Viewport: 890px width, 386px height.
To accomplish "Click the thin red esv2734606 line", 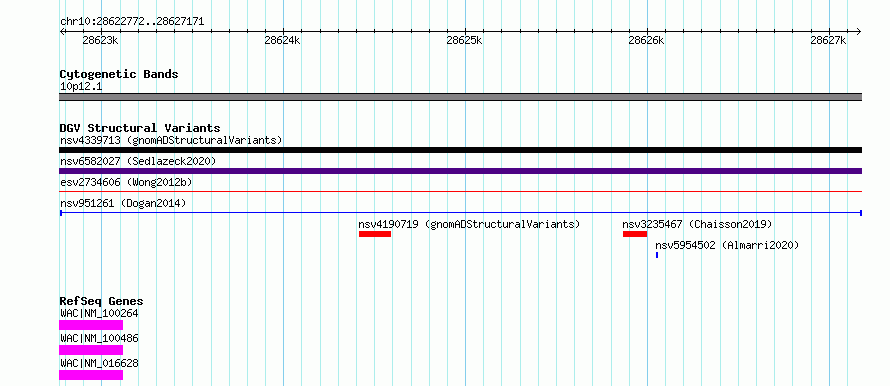I will [460, 192].
